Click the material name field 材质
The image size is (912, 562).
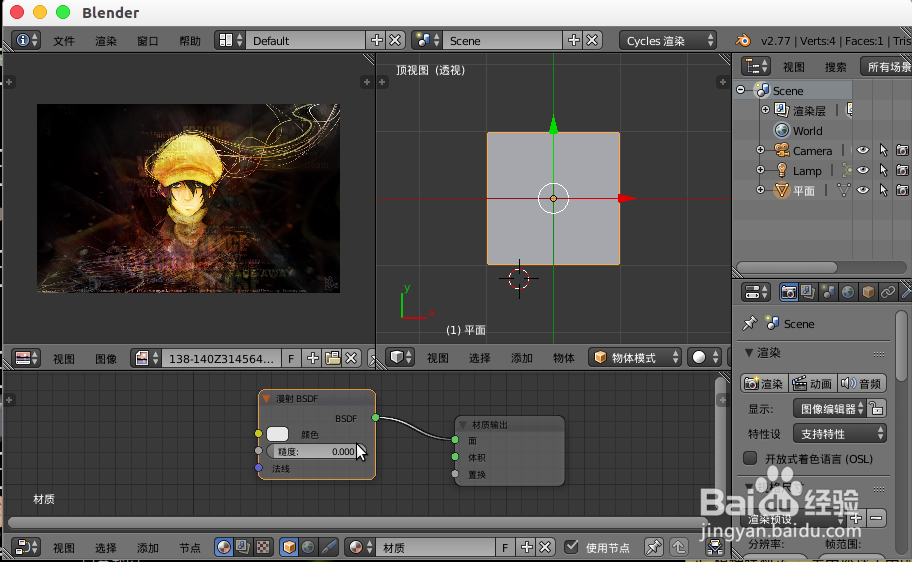point(438,547)
